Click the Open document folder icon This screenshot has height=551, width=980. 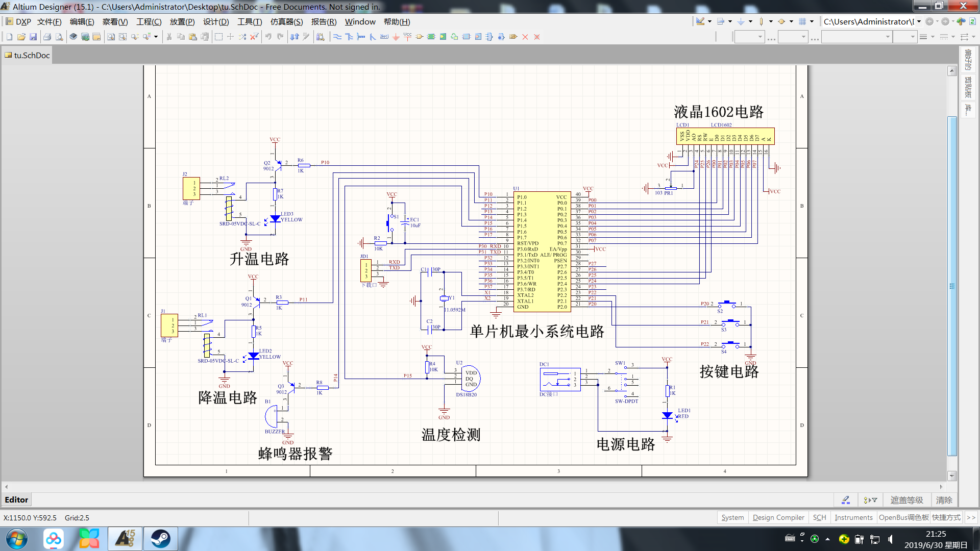click(x=21, y=37)
